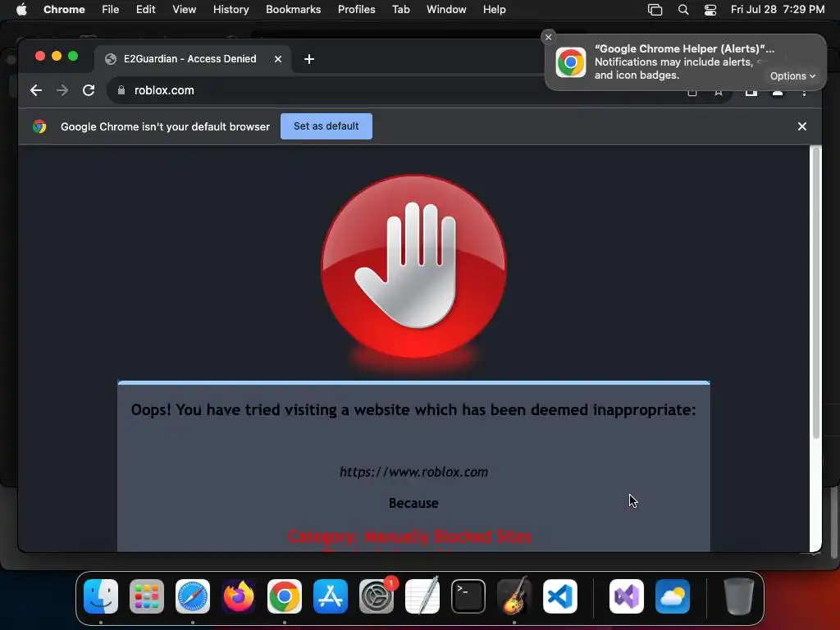The image size is (840, 630).
Task: Open Launchpad from the Dock
Action: pyautogui.click(x=147, y=596)
